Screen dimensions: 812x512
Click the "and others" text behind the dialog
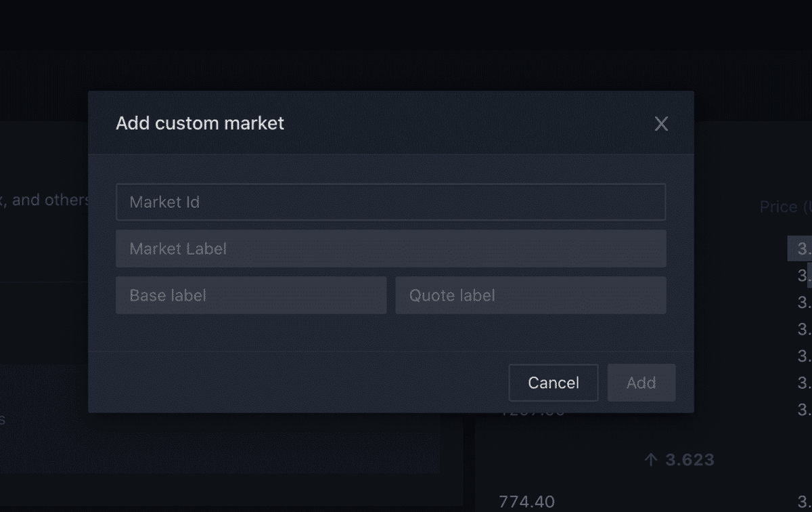[x=47, y=200]
